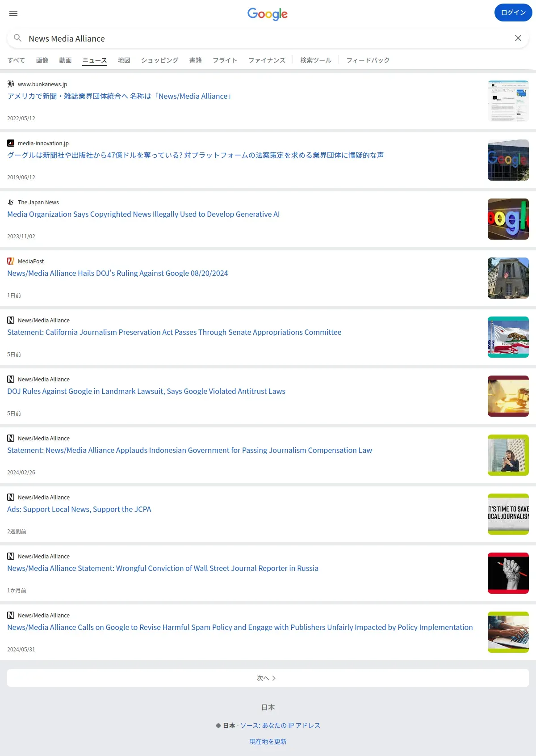Open Ads: Support Local News, Support the JCPA
Viewport: 536px width, 756px height.
(x=79, y=509)
